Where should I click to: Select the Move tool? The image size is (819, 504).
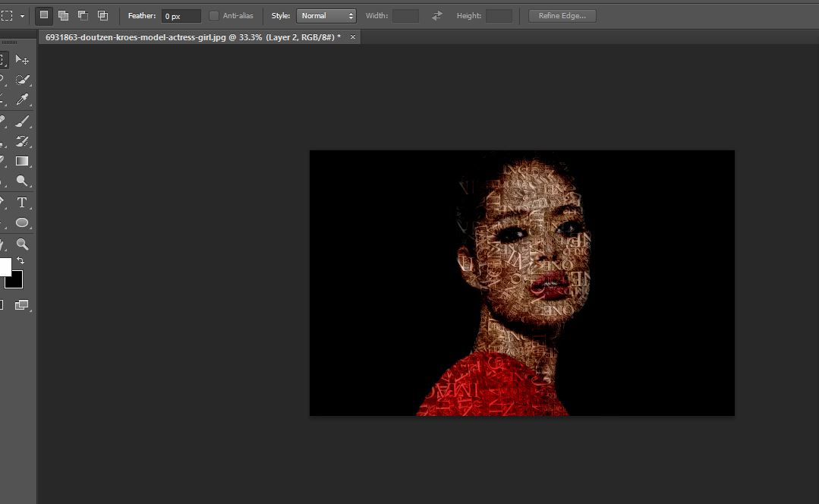(x=21, y=58)
